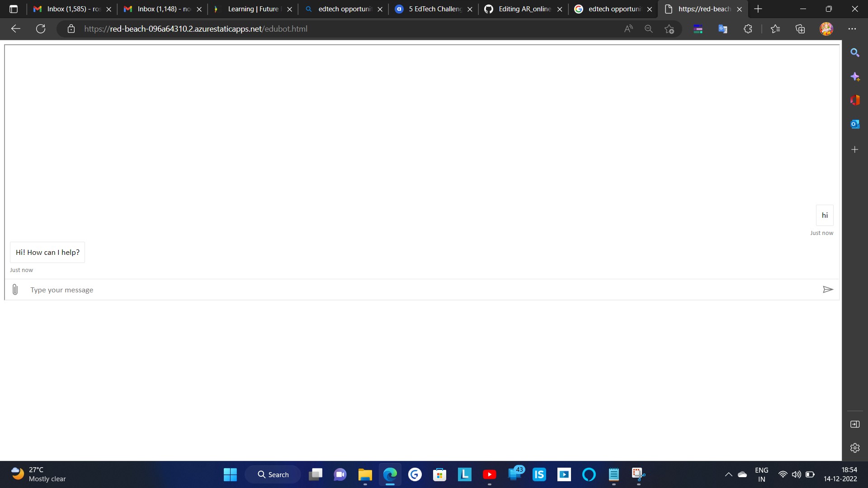Open Favorites from the toolbar
The width and height of the screenshot is (868, 488).
point(776,28)
